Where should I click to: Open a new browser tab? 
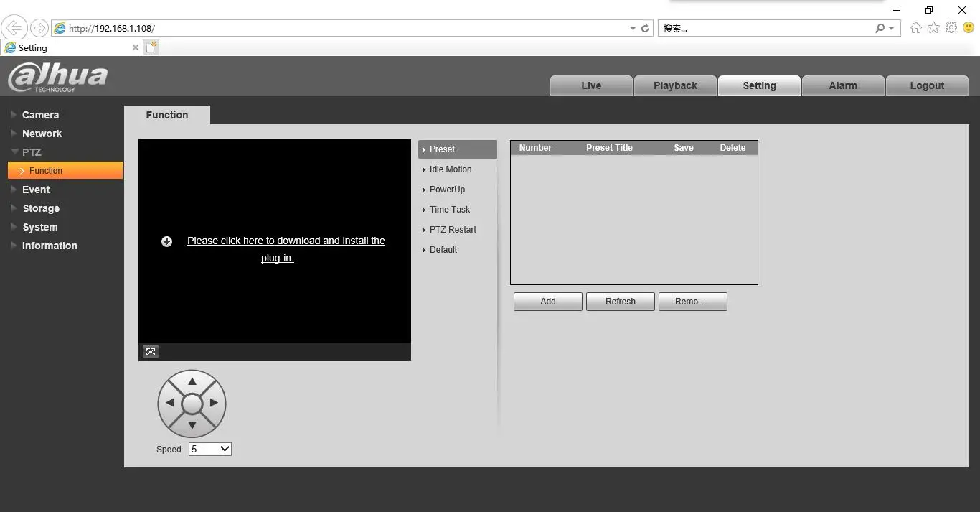pyautogui.click(x=151, y=47)
